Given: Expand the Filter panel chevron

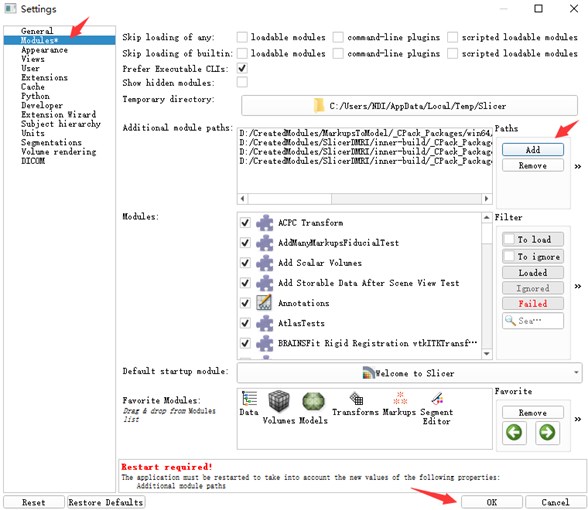Looking at the screenshot, I should (578, 286).
